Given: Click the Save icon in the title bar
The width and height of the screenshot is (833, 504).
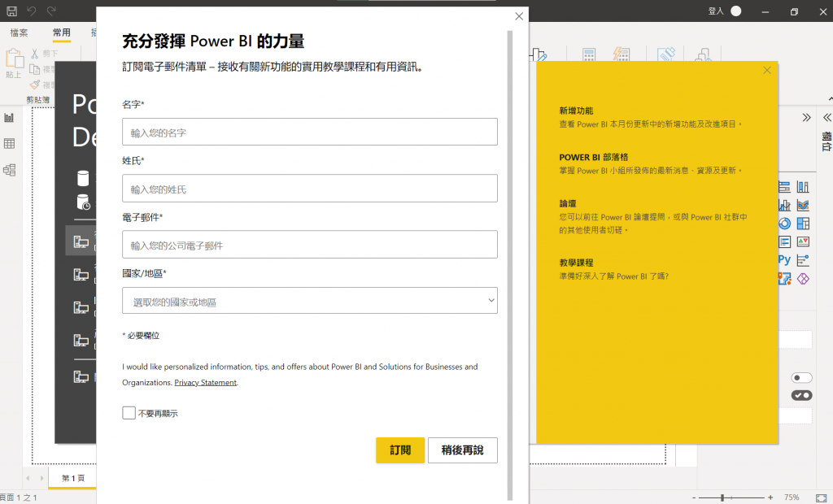Looking at the screenshot, I should click(11, 11).
